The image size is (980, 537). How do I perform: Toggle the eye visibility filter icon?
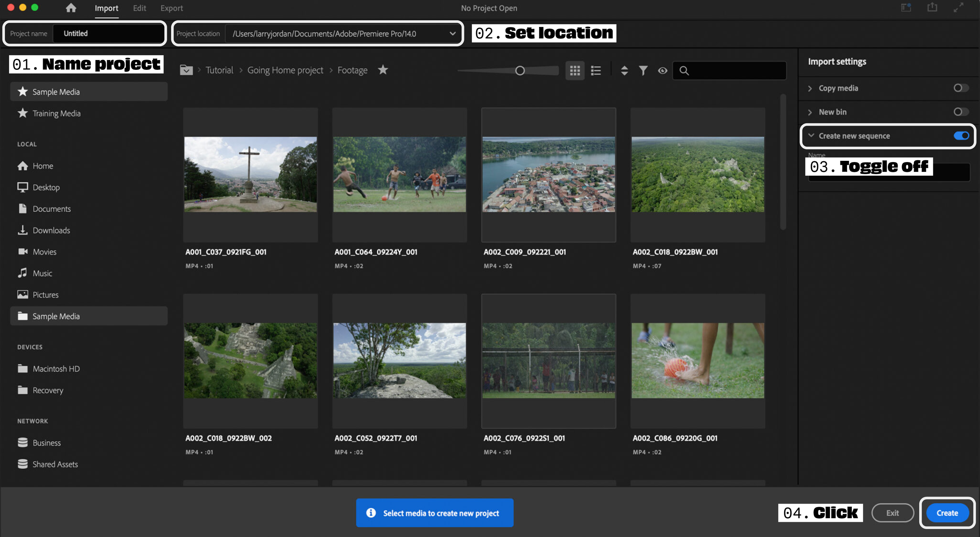662,71
